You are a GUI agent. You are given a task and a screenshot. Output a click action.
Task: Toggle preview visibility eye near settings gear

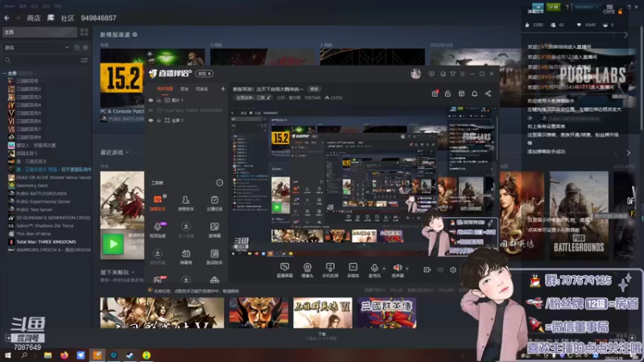click(x=440, y=270)
